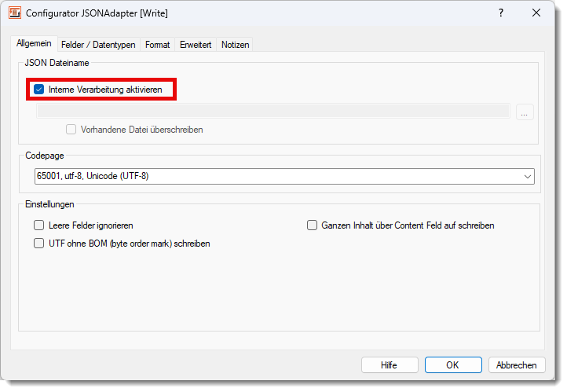Expand the Codepage dropdown list
Image resolution: width=567 pixels, height=392 pixels.
[x=528, y=176]
